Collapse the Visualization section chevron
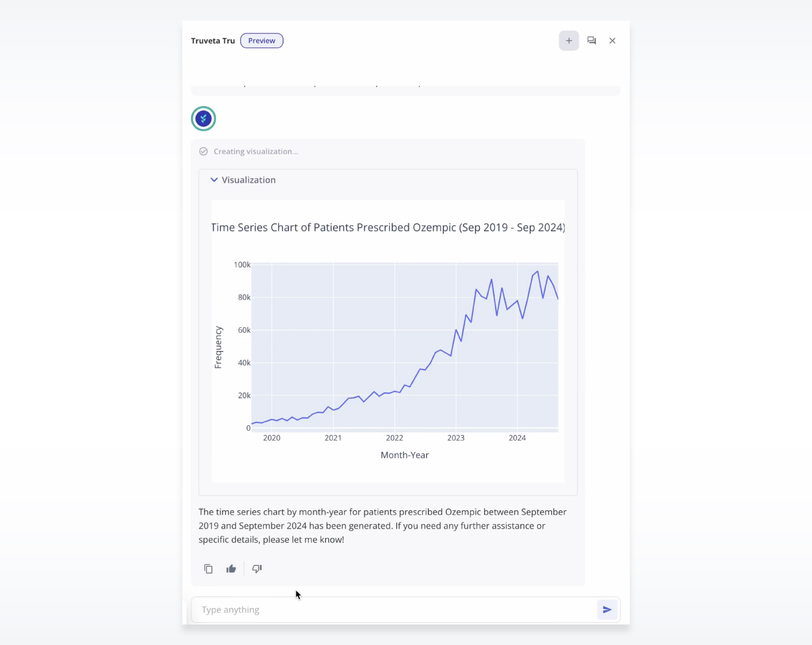The width and height of the screenshot is (812, 645). pos(214,180)
